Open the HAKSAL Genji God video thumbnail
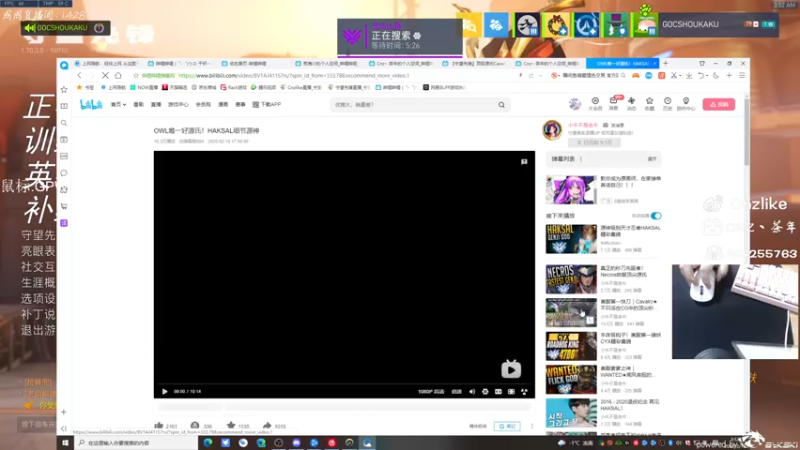The height and width of the screenshot is (450, 800). point(571,239)
